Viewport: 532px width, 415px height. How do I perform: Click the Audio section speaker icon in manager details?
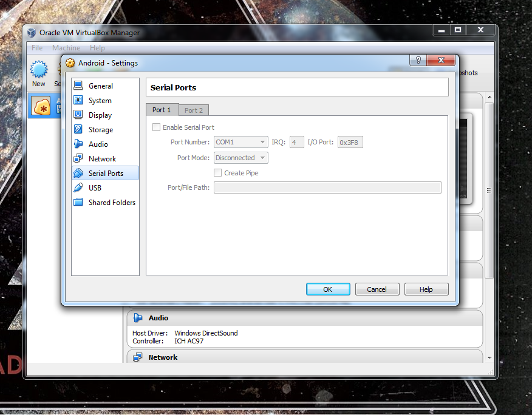point(138,318)
